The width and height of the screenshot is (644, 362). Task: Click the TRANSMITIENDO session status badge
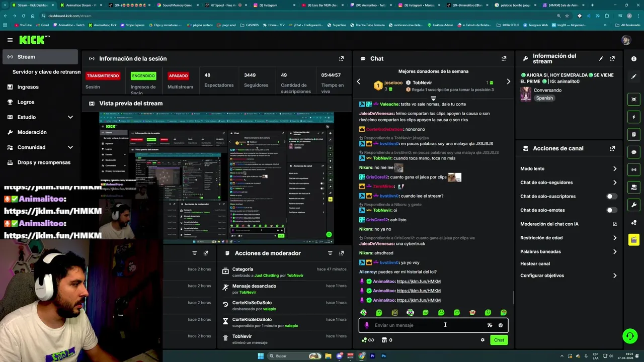[103, 76]
